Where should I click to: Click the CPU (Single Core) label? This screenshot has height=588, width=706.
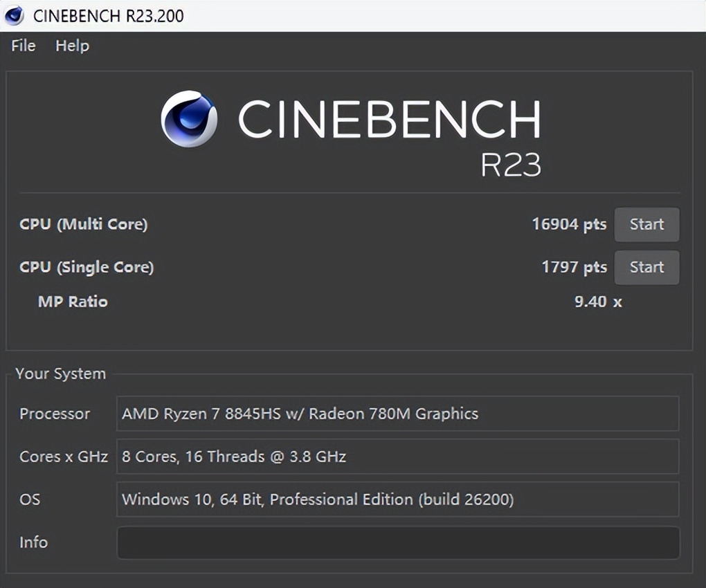click(87, 267)
